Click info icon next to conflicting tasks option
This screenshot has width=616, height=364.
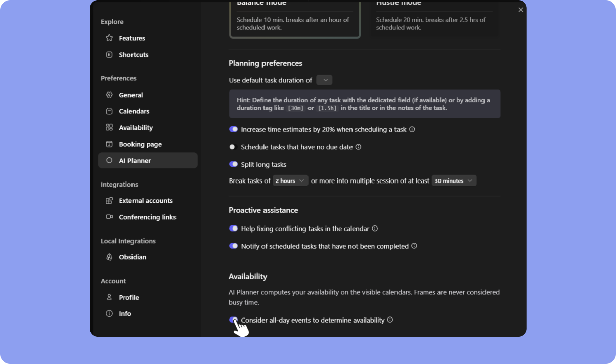375,228
